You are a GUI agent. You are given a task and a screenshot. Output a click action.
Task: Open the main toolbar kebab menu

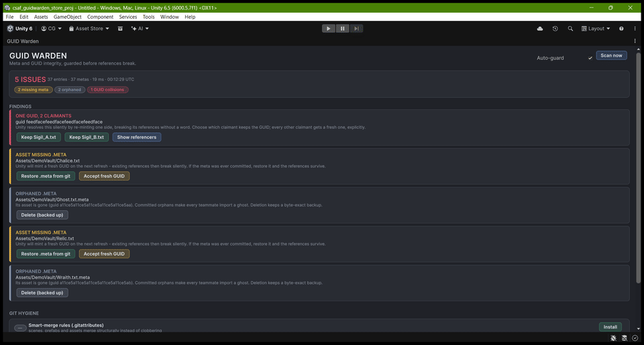(635, 28)
